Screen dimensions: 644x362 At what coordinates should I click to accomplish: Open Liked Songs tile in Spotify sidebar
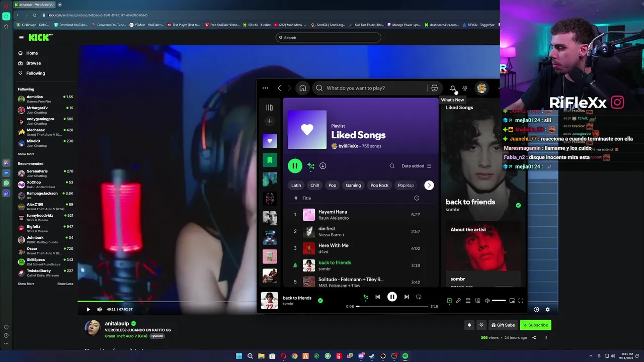pyautogui.click(x=270, y=141)
